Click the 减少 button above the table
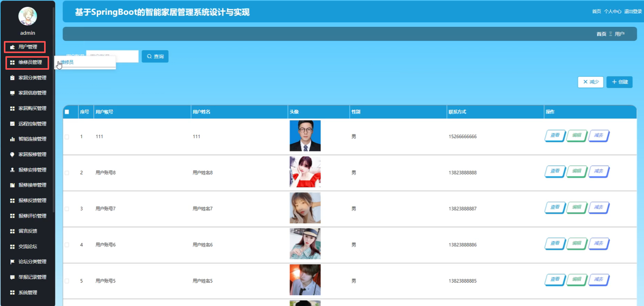Viewport: 644px width, 306px height. pos(591,82)
